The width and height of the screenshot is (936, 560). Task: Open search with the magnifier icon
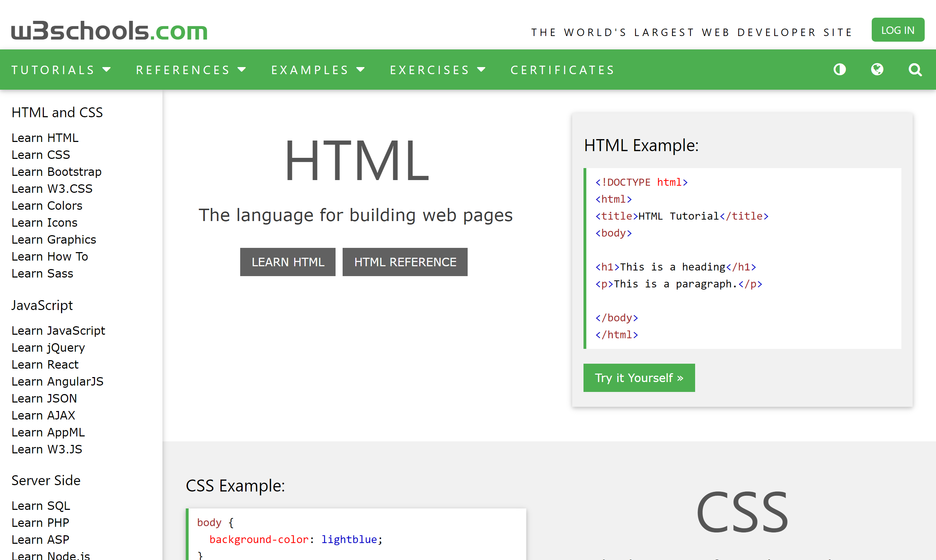(915, 70)
